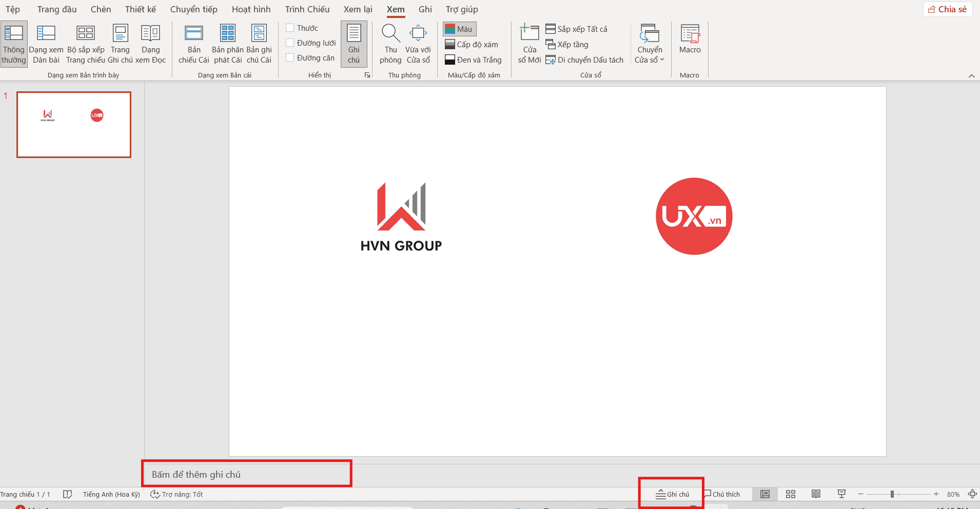Image resolution: width=980 pixels, height=509 pixels.
Task: Select Dạng xem Đọc mode
Action: tap(150, 44)
